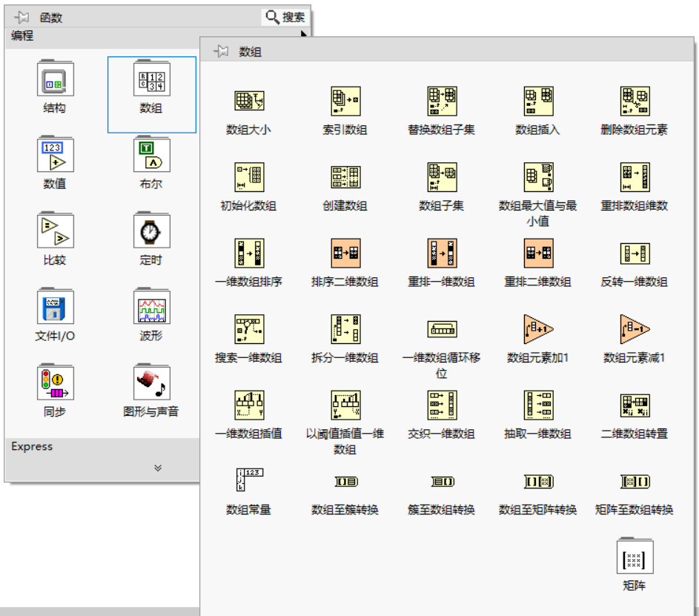699x616 pixels.
Task: Choose the 数组插入 function icon
Action: (538, 101)
